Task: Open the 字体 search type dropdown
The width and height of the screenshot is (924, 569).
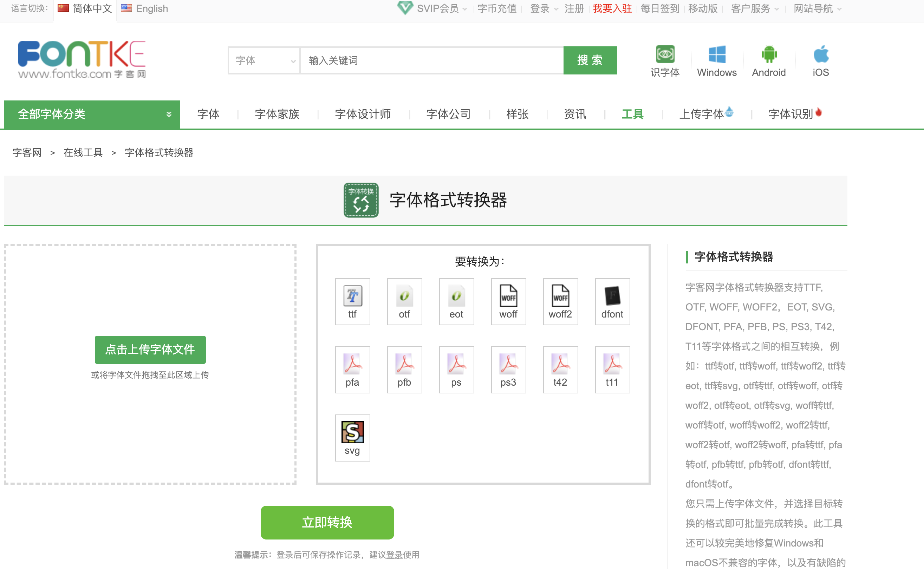Action: (x=264, y=60)
